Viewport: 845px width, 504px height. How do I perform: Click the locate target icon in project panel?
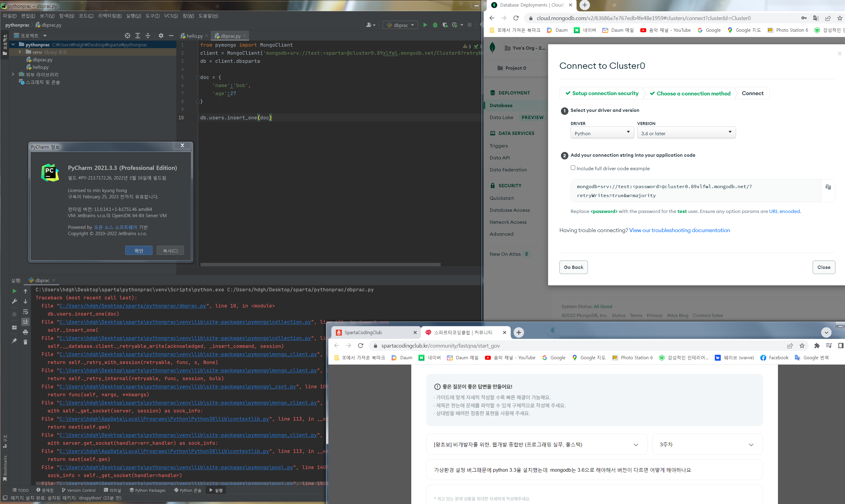128,36
